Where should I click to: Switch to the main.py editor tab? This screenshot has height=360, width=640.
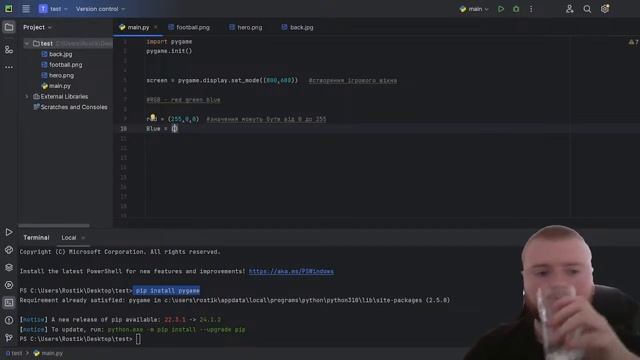coord(138,27)
